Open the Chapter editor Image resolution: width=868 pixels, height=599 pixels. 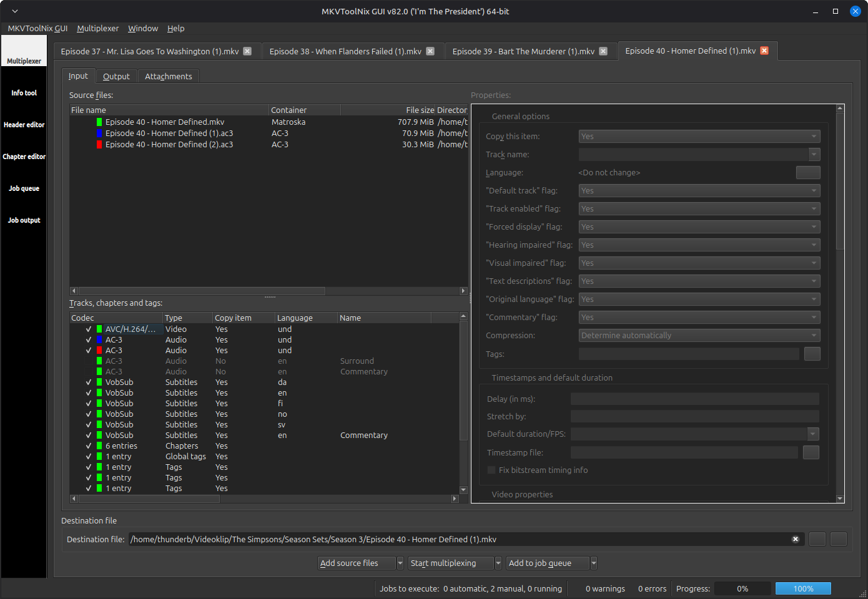click(x=24, y=157)
